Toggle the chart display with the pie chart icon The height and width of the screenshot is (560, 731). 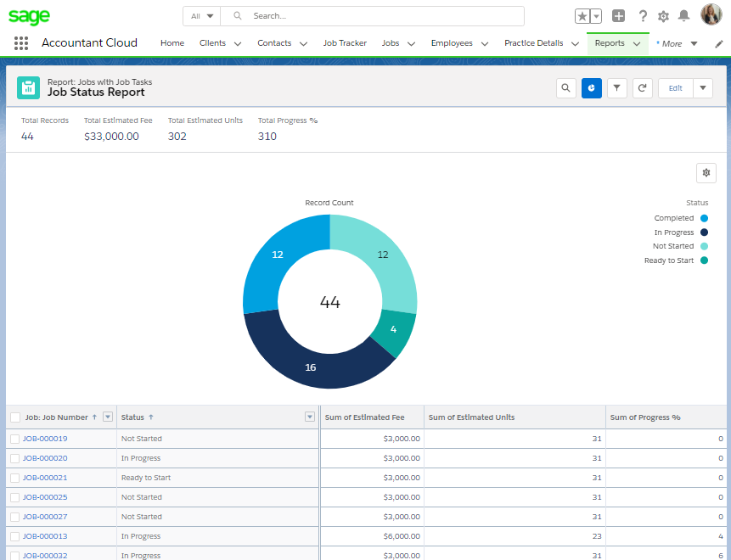pos(591,87)
